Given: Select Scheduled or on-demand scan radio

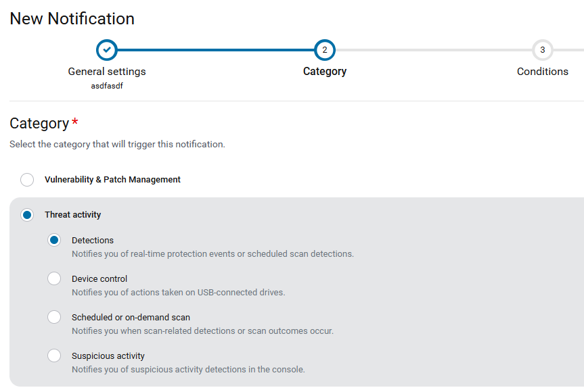Looking at the screenshot, I should (x=54, y=317).
